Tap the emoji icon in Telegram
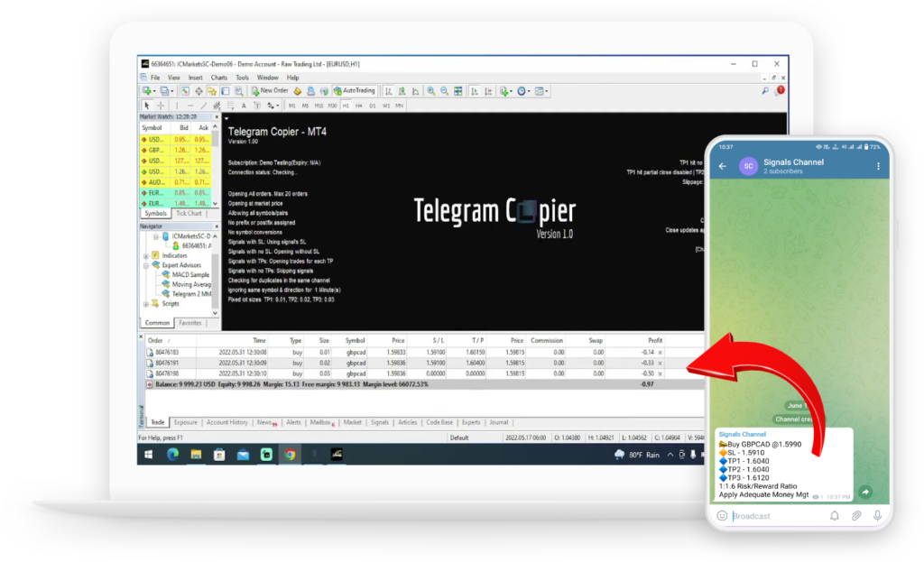The width and height of the screenshot is (924, 562). tap(722, 516)
